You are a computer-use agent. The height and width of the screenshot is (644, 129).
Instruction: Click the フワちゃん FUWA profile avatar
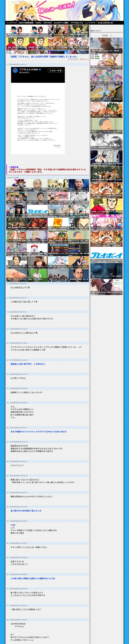pyautogui.click(x=15, y=71)
